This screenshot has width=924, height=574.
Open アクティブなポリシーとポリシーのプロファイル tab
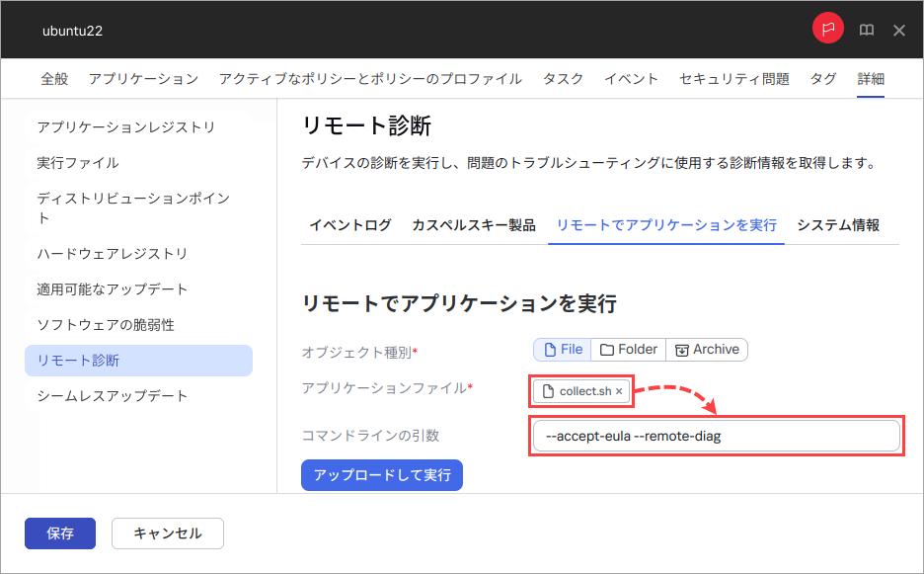370,78
